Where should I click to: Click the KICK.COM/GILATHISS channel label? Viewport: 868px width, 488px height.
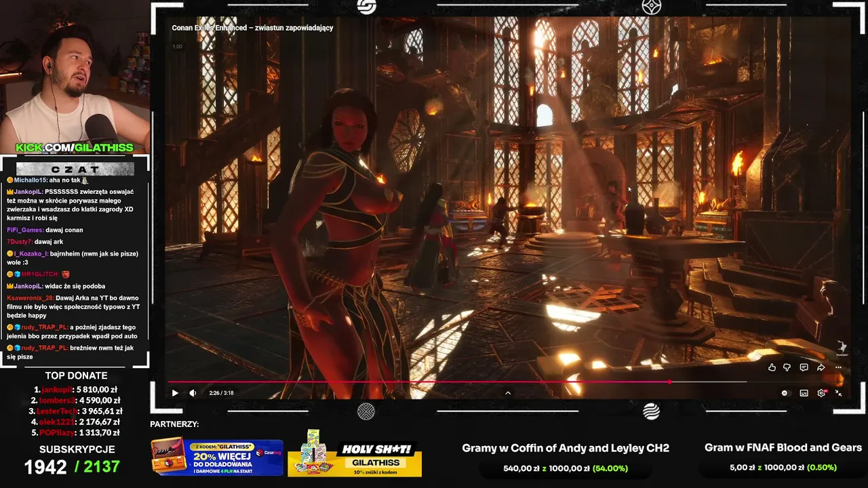[75, 148]
